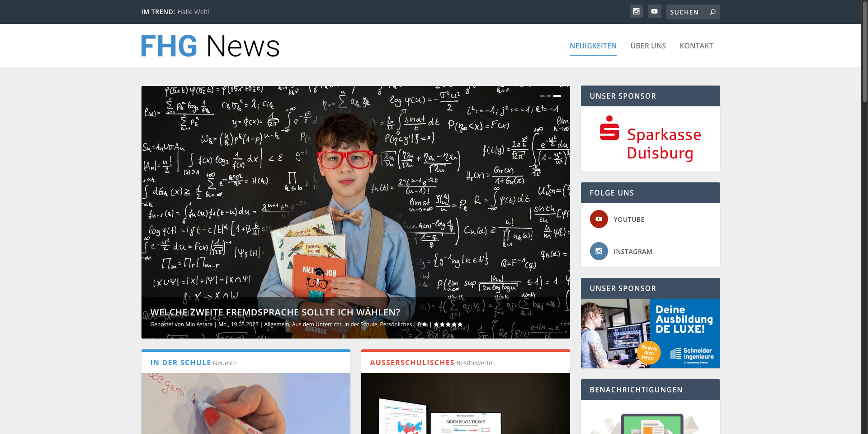This screenshot has height=434, width=868.
Task: Switch to the second slide using slider dot
Action: tap(549, 96)
